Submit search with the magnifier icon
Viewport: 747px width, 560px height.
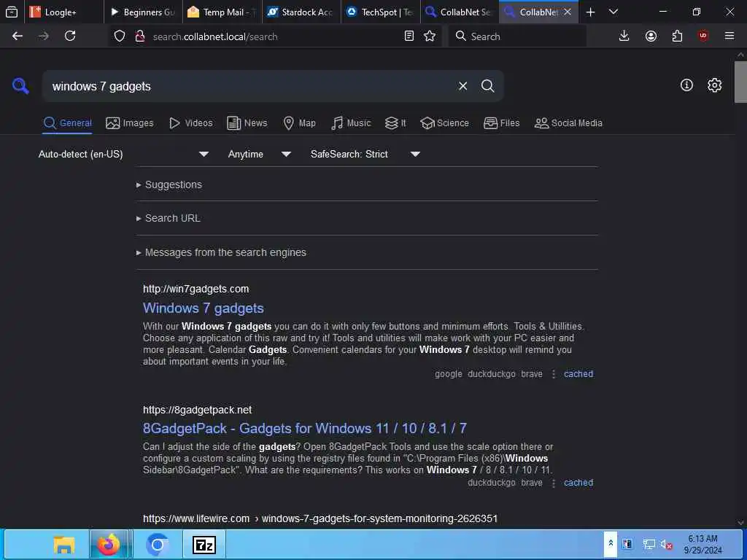pyautogui.click(x=487, y=86)
